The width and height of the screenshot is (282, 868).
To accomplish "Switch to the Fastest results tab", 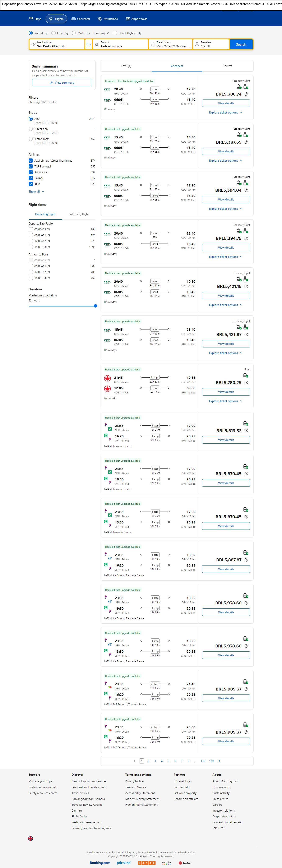I will (228, 66).
